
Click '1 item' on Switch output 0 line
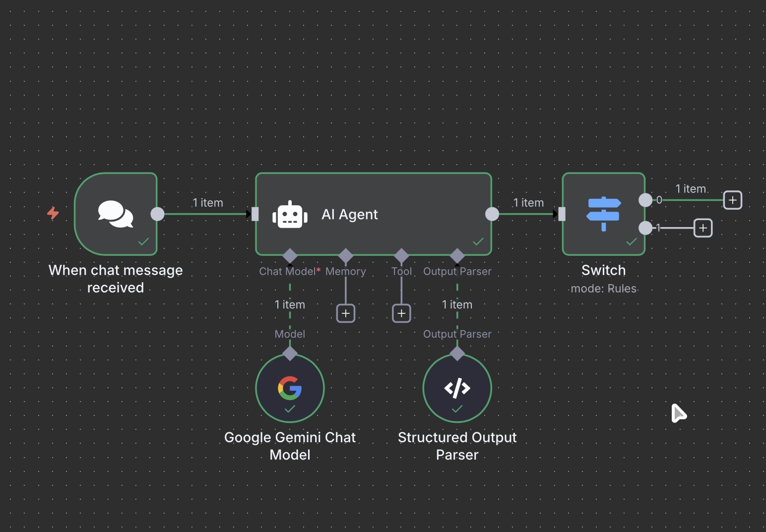(x=691, y=189)
